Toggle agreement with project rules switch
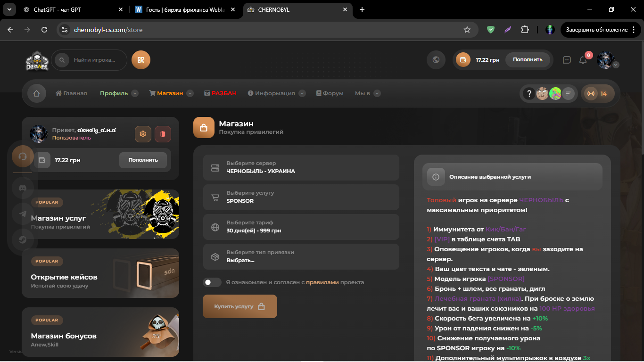The image size is (644, 362). click(x=212, y=282)
